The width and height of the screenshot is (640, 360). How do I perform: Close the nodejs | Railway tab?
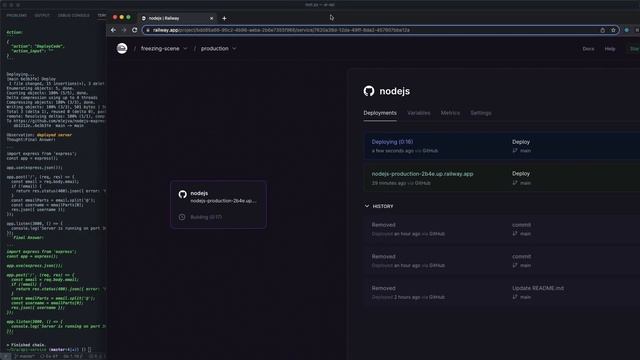(x=211, y=18)
